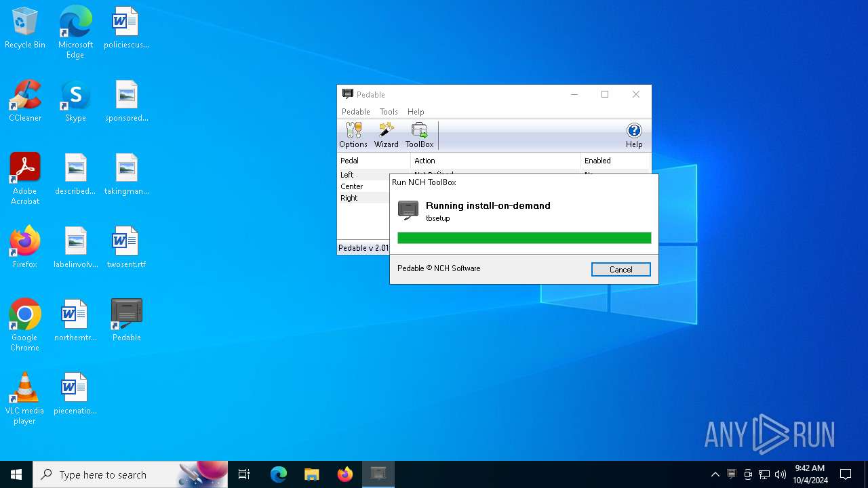Open Skype desktop shortcut
Image resolution: width=868 pixels, height=488 pixels.
[x=75, y=102]
